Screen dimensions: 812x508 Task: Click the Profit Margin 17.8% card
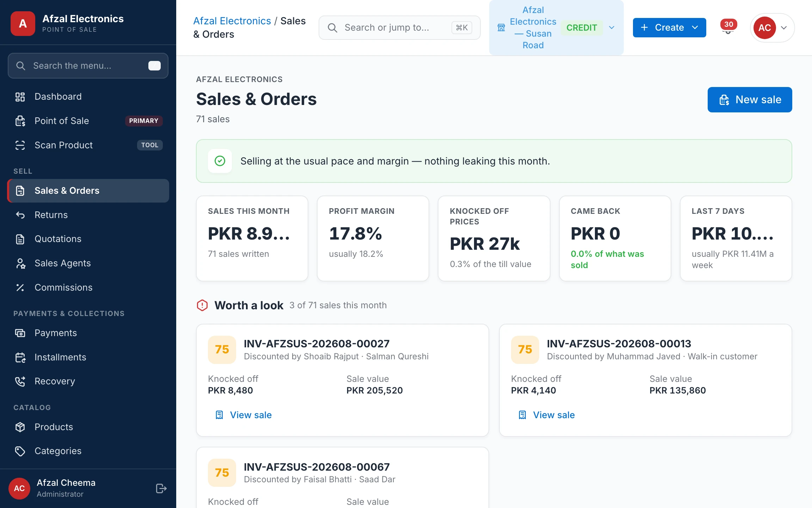(x=373, y=238)
